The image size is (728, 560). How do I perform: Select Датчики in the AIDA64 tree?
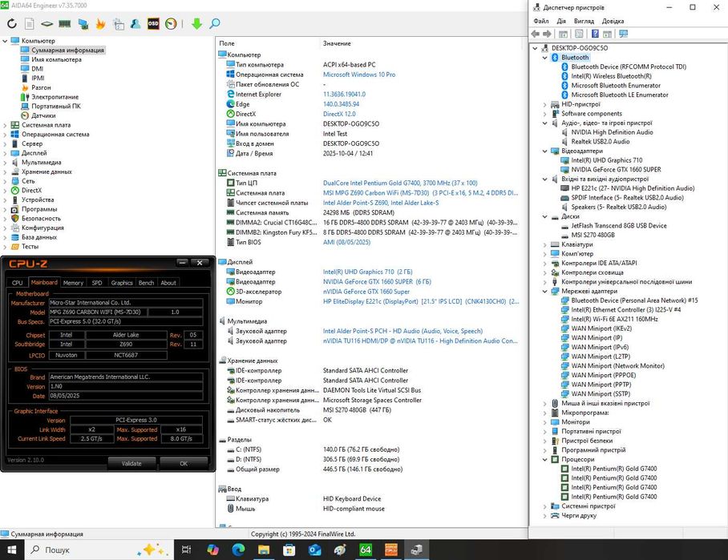(43, 115)
